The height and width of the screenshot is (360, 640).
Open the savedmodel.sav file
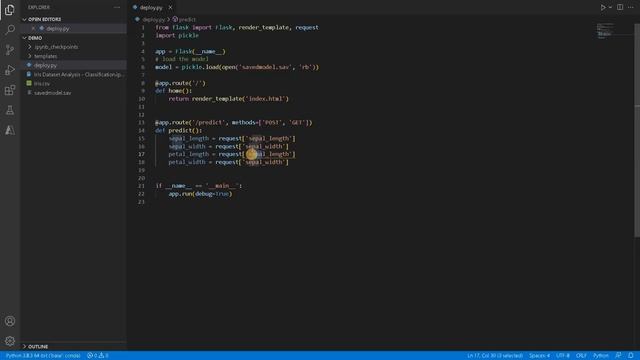pyautogui.click(x=53, y=93)
